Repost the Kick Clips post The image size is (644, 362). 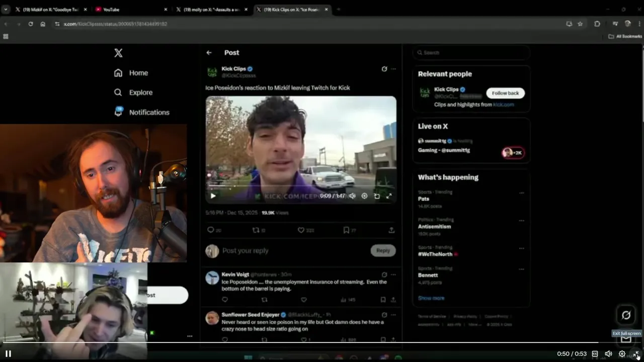(256, 230)
